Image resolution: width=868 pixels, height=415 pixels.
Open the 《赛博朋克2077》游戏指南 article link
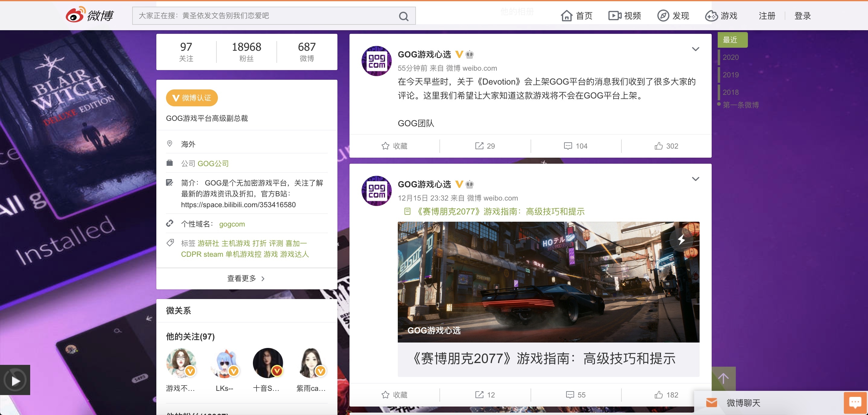494,211
